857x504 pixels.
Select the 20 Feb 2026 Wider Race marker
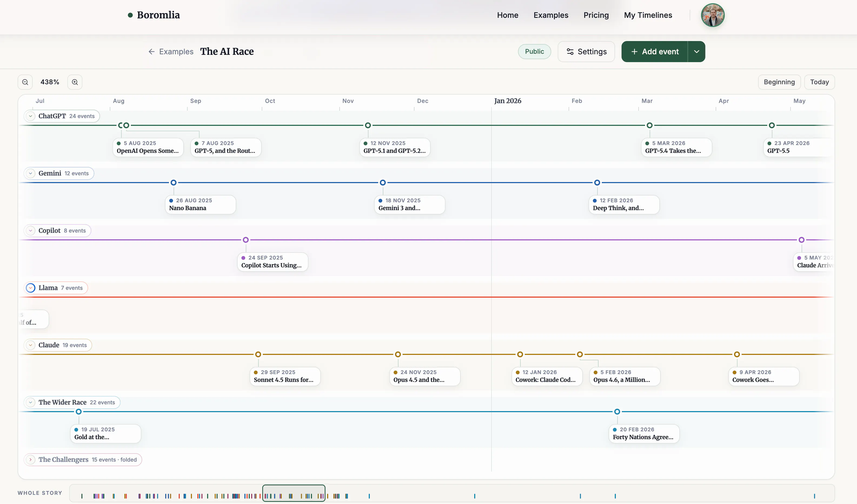coord(617,412)
